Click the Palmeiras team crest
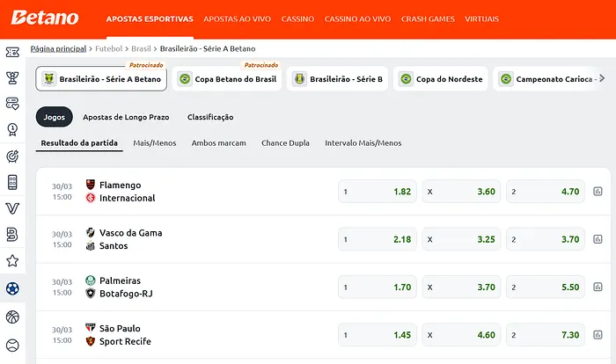The height and width of the screenshot is (364, 616). click(91, 280)
